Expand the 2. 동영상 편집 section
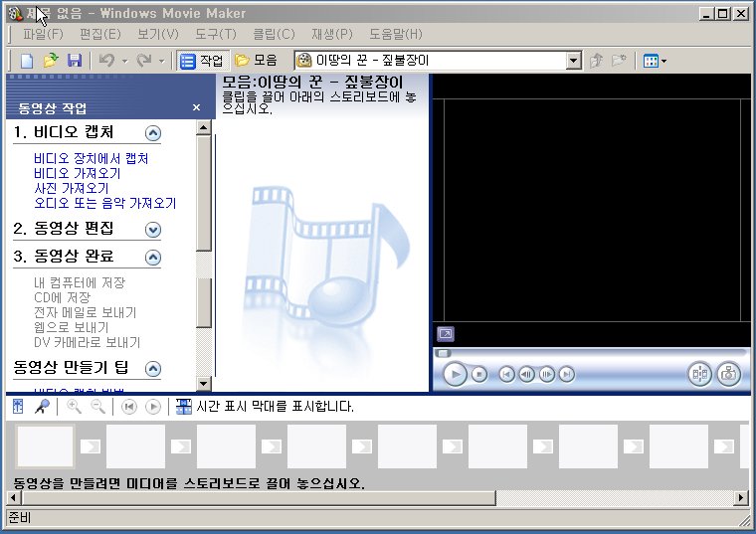756x534 pixels. point(153,230)
